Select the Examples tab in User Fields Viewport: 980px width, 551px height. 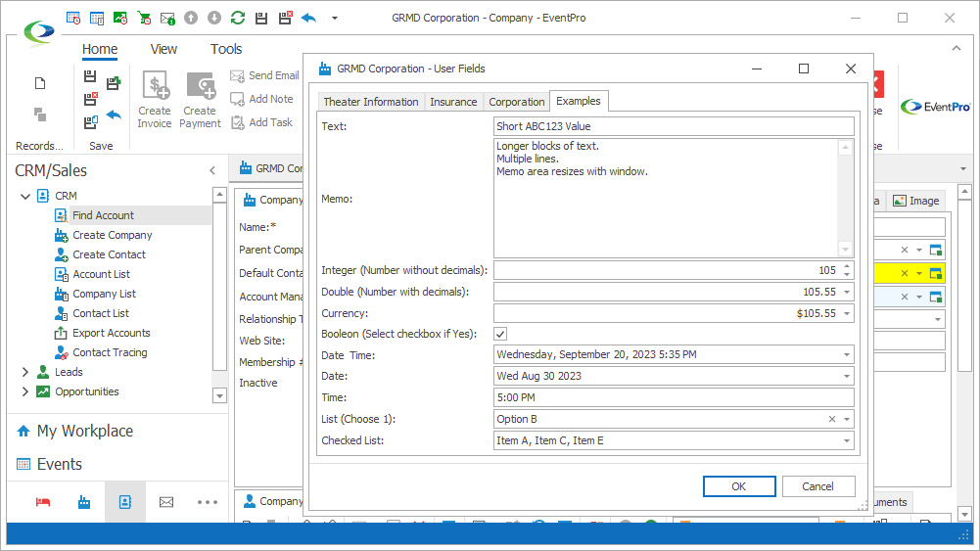579,101
